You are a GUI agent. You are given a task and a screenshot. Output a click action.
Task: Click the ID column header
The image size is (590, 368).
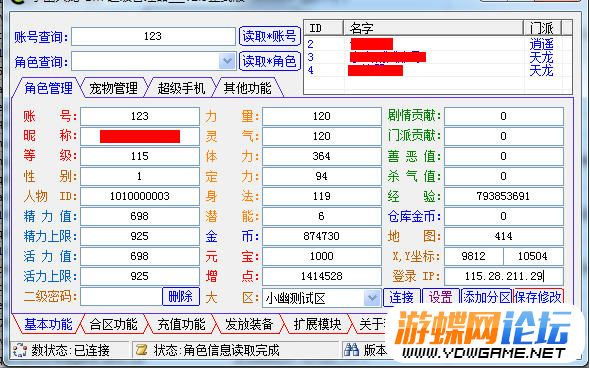coord(324,28)
